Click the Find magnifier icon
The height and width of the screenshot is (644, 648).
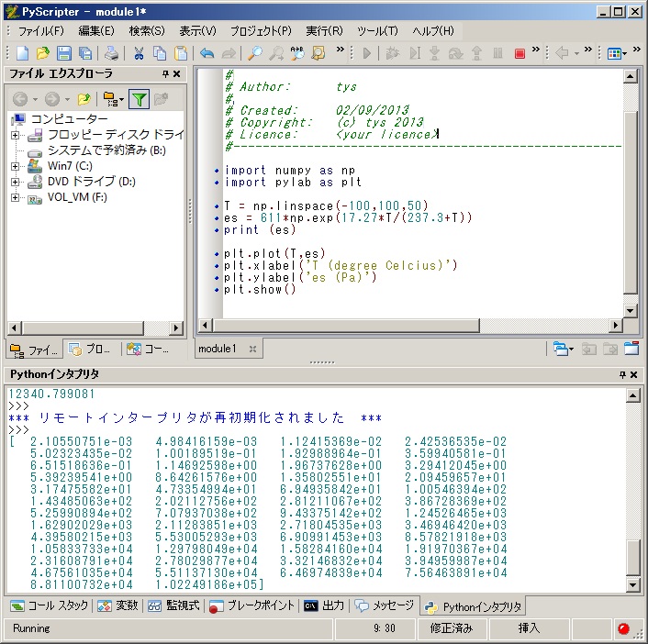pyautogui.click(x=255, y=53)
